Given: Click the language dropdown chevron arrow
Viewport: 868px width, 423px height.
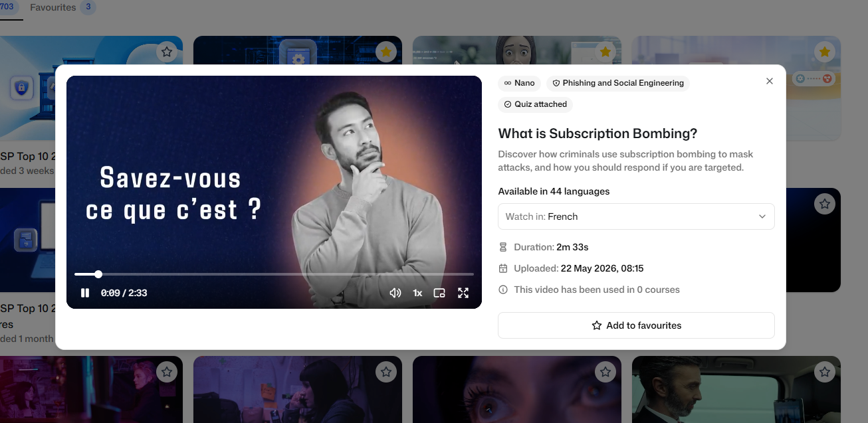Looking at the screenshot, I should 762,216.
